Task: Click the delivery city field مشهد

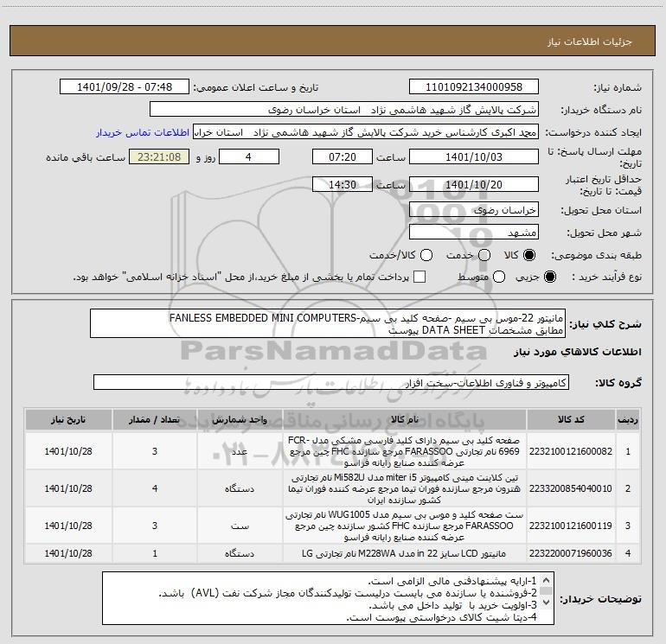Action: point(474,233)
